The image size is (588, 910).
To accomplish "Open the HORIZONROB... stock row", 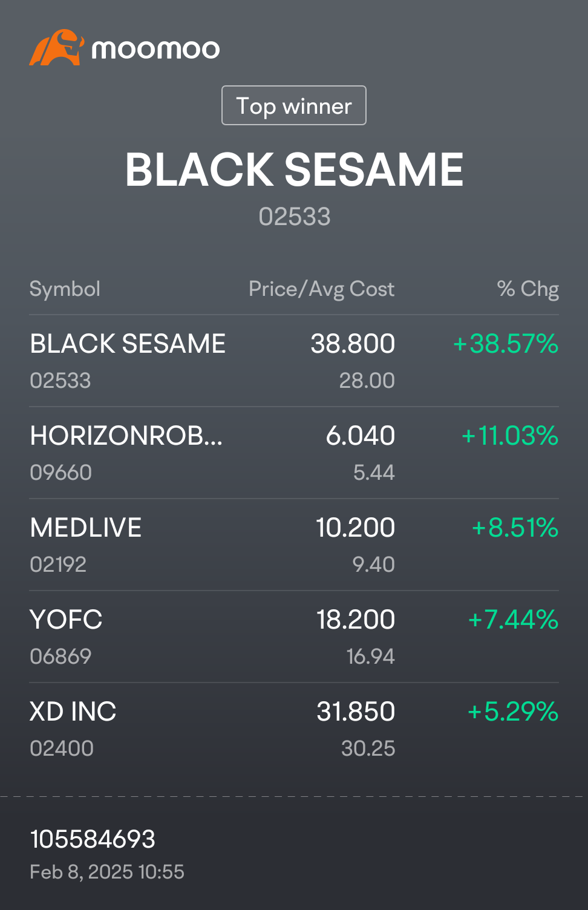I will click(x=294, y=453).
